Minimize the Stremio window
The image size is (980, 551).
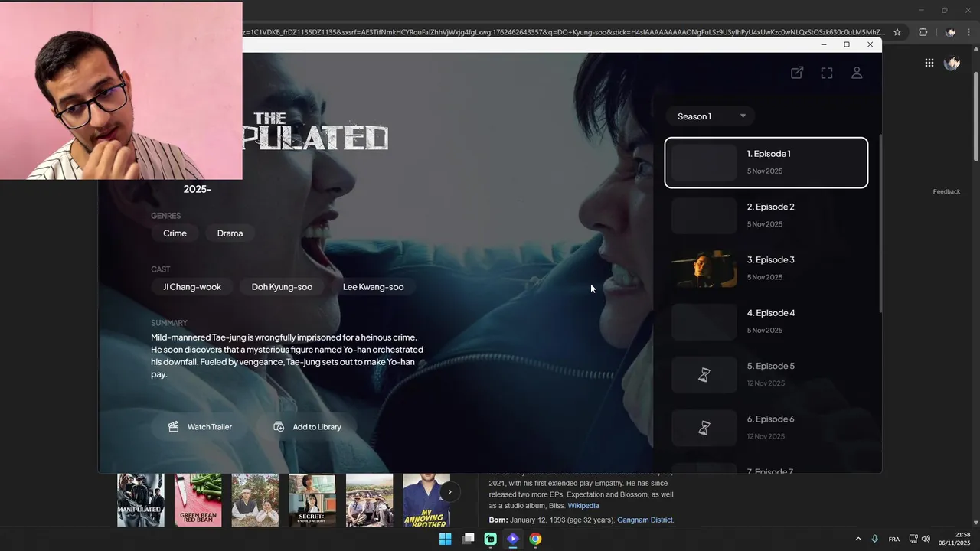pyautogui.click(x=824, y=44)
